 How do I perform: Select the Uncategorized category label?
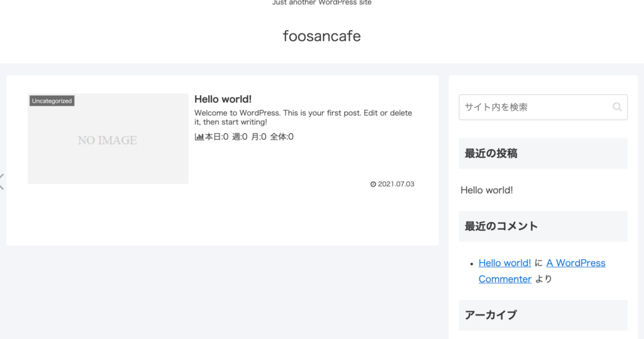(x=52, y=101)
